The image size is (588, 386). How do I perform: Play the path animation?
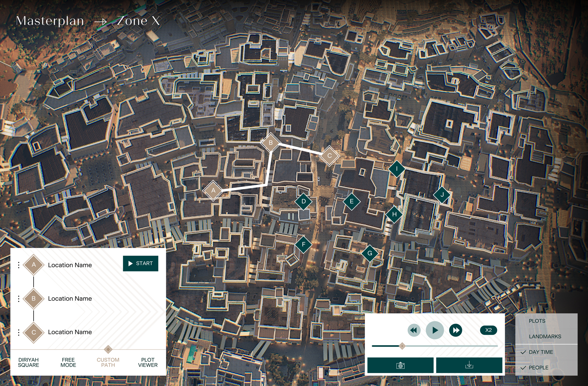click(435, 330)
